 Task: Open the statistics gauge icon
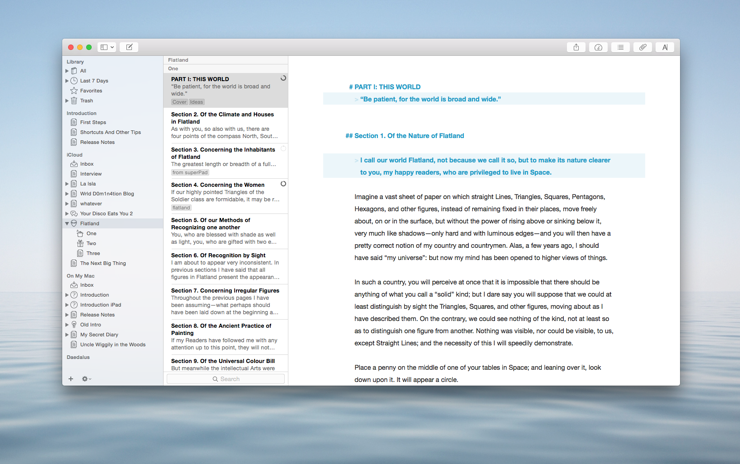point(598,47)
